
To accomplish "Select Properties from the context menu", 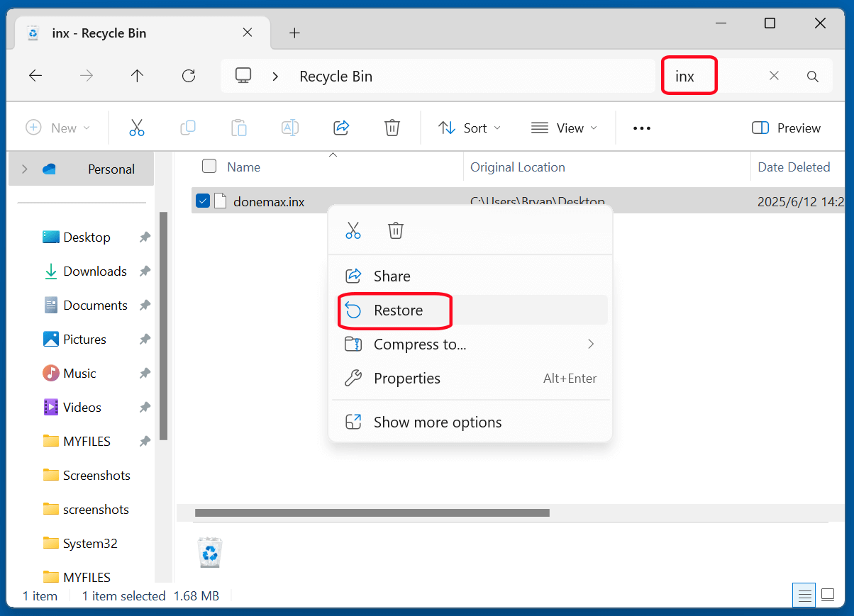I will [x=406, y=378].
